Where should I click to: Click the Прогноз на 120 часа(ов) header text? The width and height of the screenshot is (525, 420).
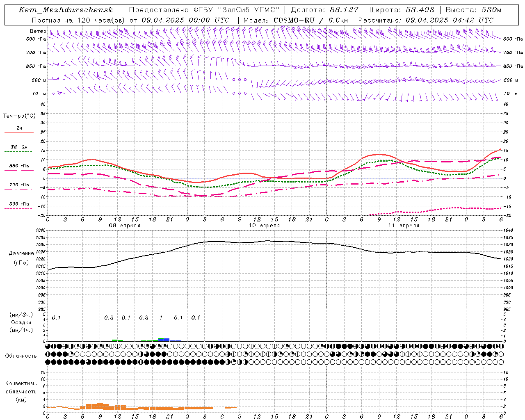coord(130,20)
